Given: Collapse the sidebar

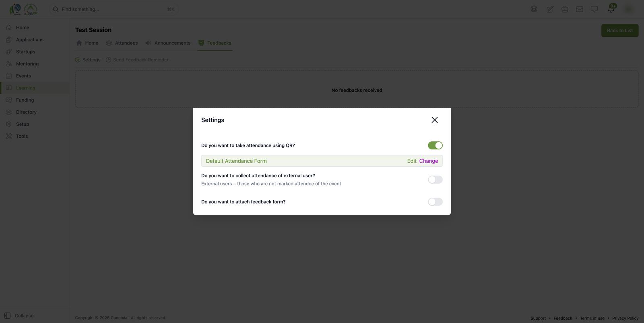Looking at the screenshot, I should click(x=19, y=316).
